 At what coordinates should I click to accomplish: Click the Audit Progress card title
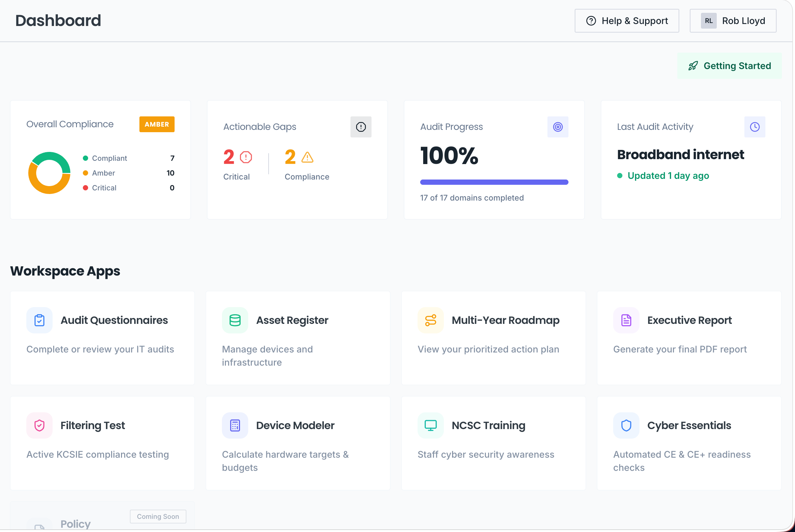pyautogui.click(x=451, y=127)
